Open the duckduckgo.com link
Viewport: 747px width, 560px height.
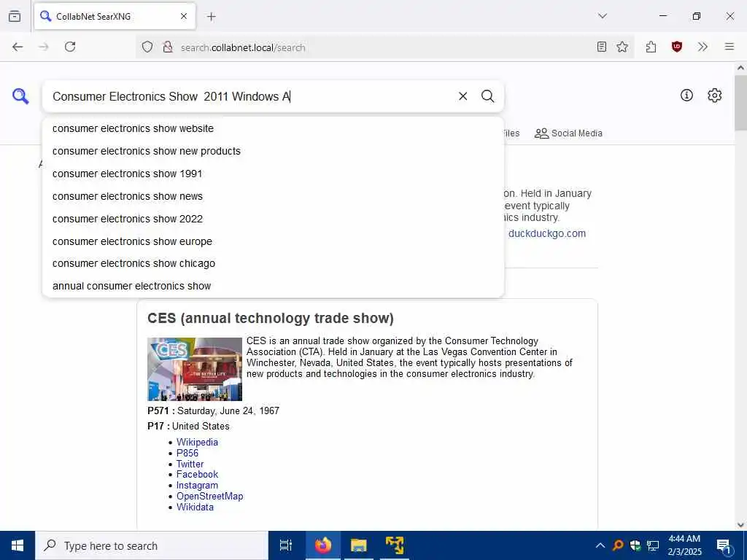tap(547, 233)
